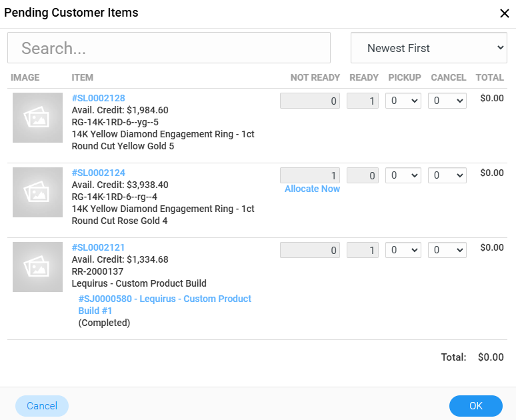Click Allocate Now for #SL0002124
Screen dimensions: 516x420
coord(312,189)
